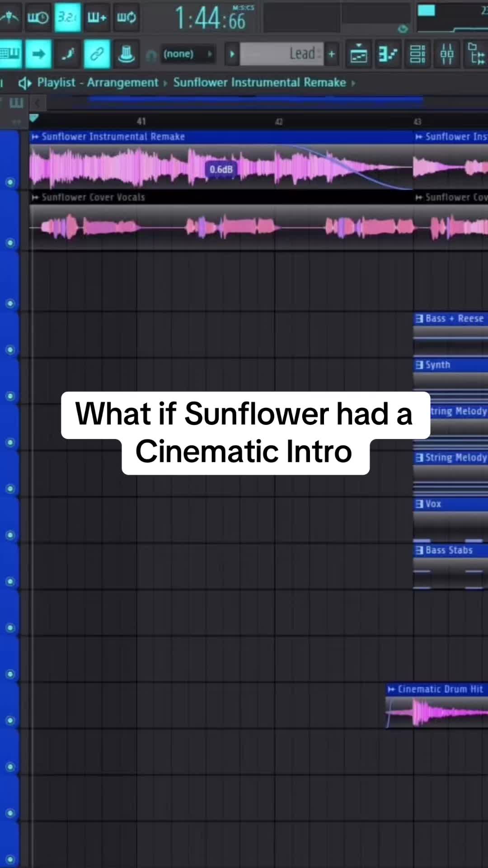Select the lower String Melody clip title
Image resolution: width=488 pixels, height=868 pixels.
(x=456, y=458)
